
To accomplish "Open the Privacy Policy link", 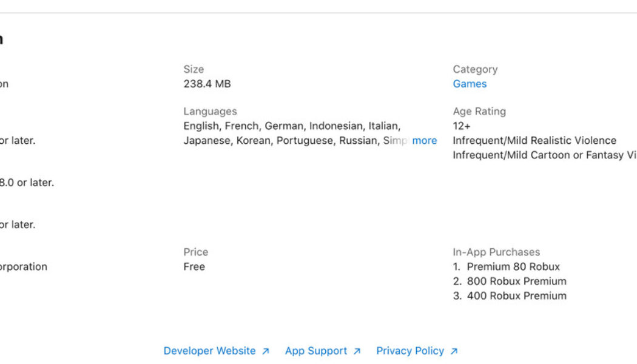I will click(411, 351).
